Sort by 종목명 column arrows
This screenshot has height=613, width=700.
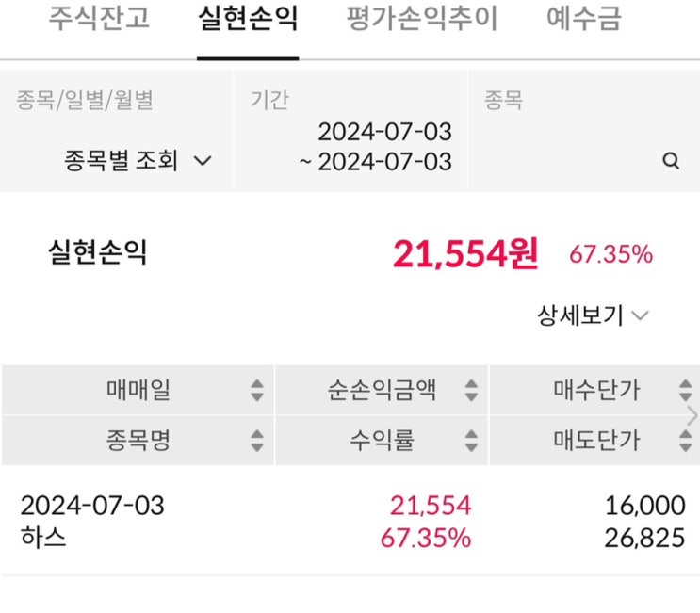tap(257, 440)
